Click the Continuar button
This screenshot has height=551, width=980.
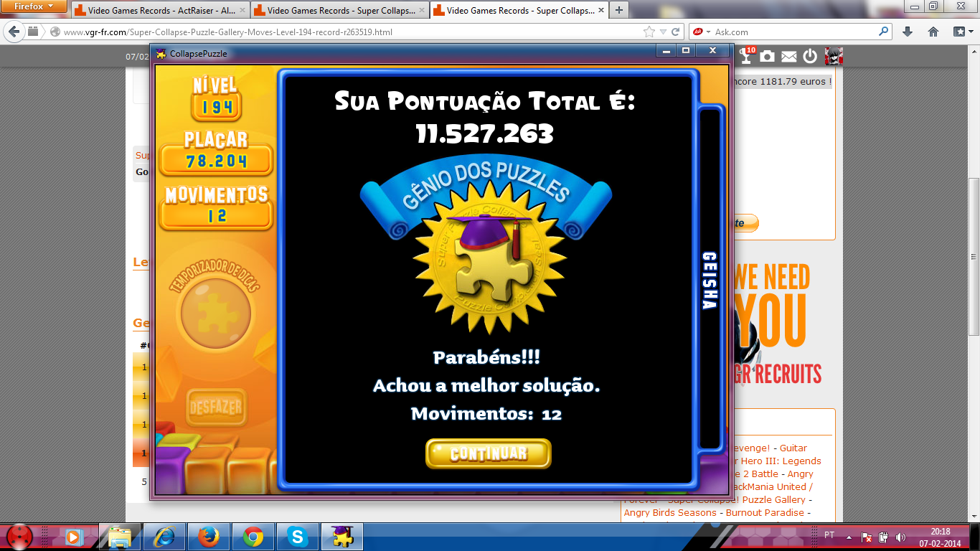(x=488, y=453)
